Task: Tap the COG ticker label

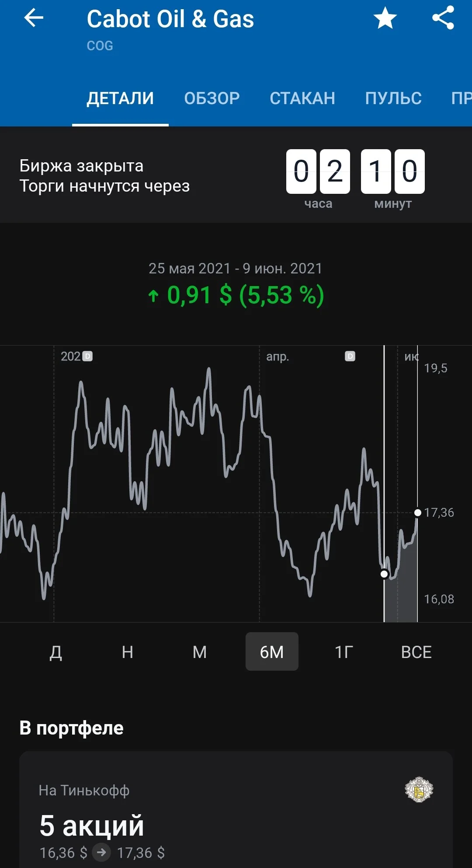Action: [100, 45]
